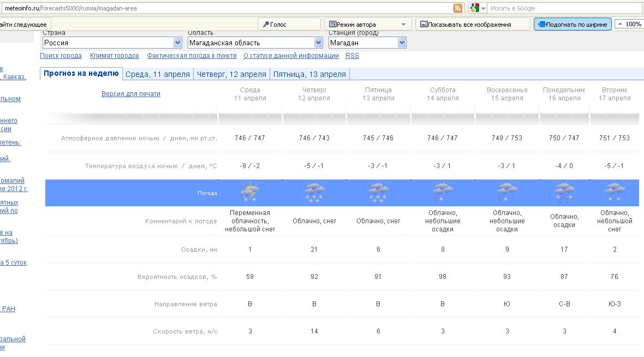Click the Saturday light precipitation weather icon
This screenshot has width=644, height=357.
click(443, 193)
